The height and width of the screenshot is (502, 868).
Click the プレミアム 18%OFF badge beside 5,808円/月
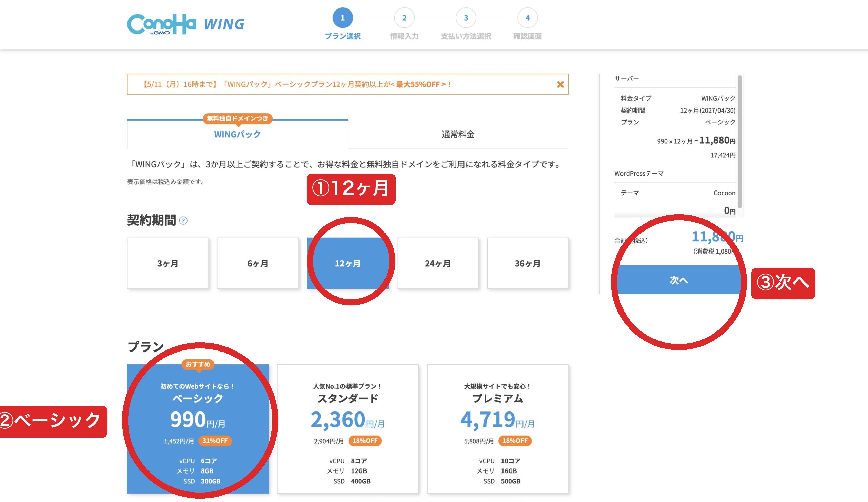coord(515,441)
